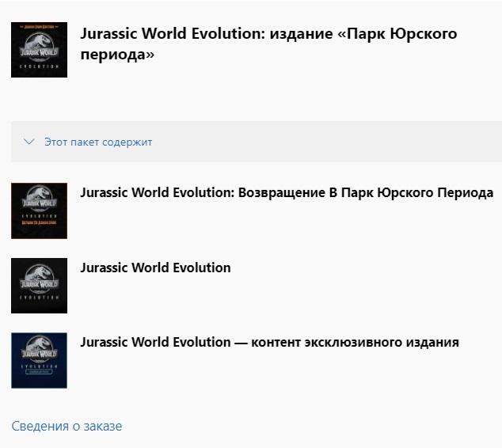
Task: Open the plain 'Jurassic World Evolution' title
Action: pyautogui.click(x=155, y=268)
